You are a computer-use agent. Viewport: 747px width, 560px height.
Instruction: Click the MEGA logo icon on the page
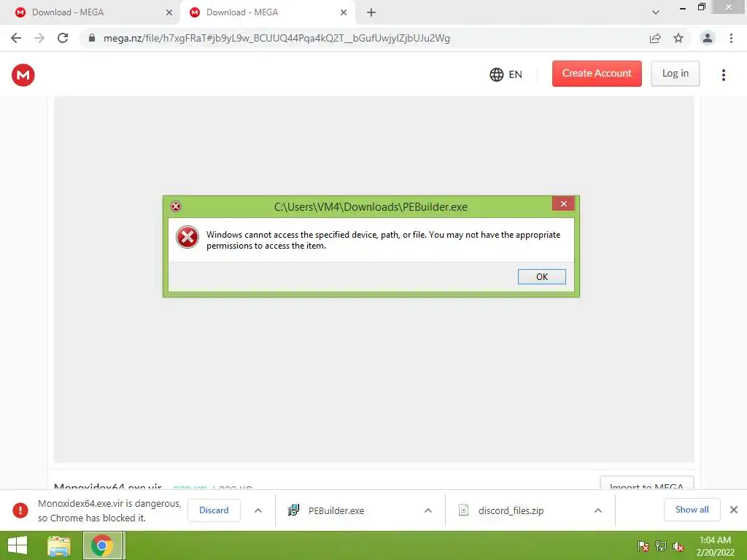click(23, 75)
